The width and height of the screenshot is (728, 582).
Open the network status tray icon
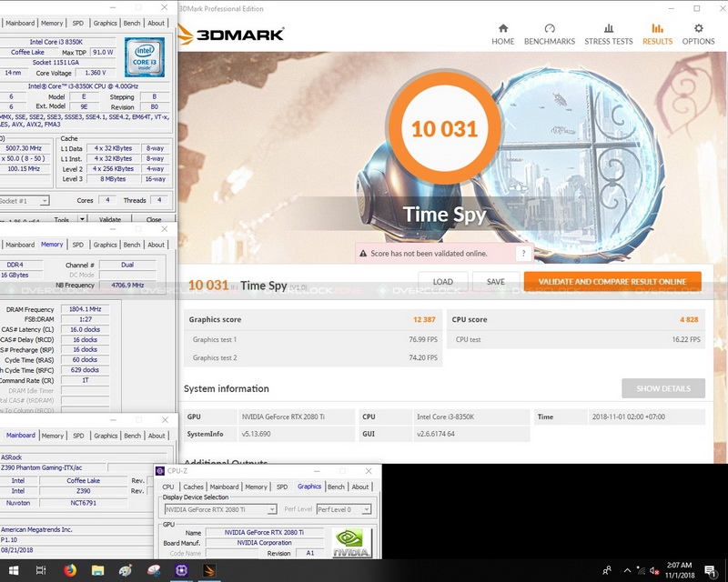(642, 570)
